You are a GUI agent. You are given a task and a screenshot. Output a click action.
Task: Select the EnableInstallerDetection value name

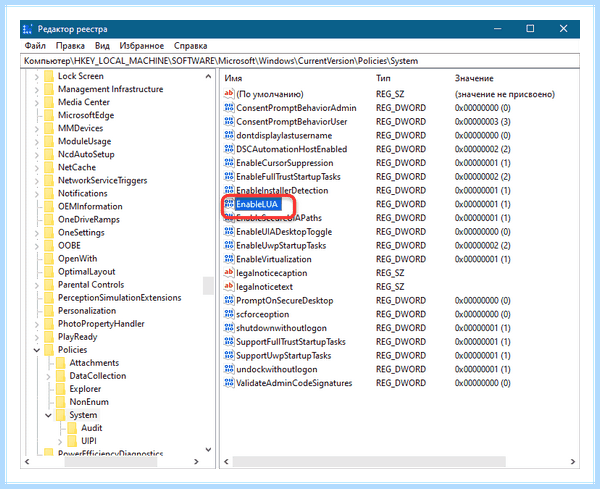point(282,191)
